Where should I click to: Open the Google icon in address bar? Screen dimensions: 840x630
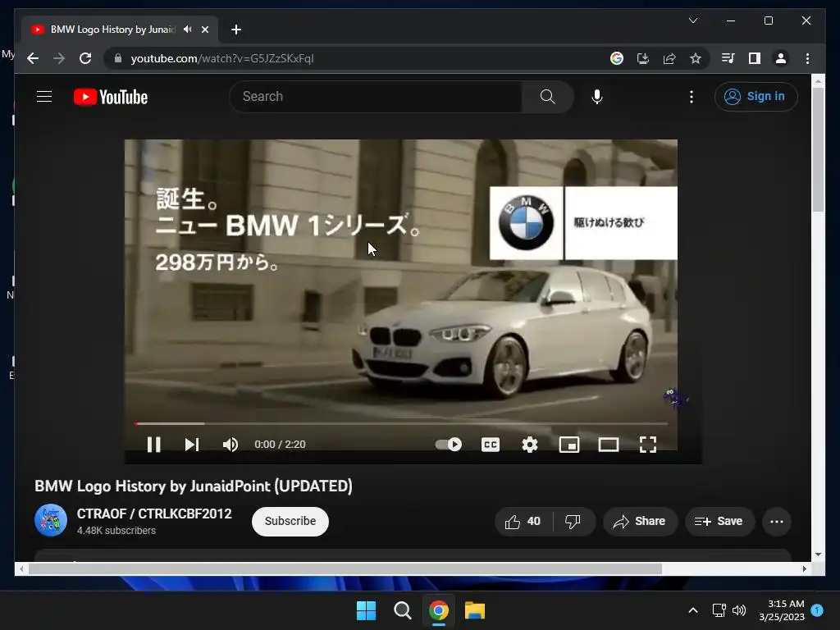click(x=617, y=58)
